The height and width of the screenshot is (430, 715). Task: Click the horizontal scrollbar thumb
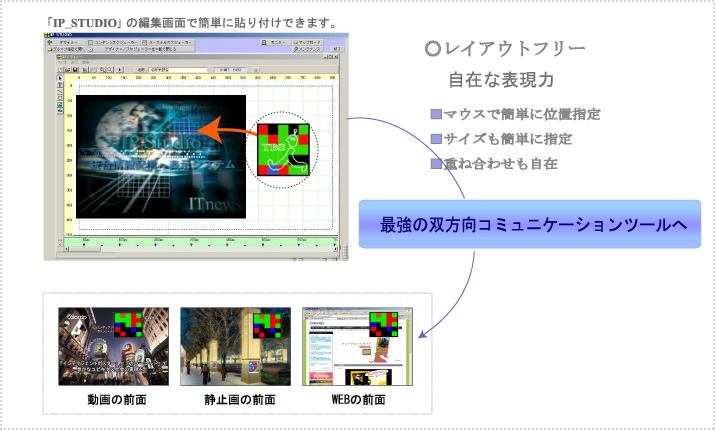(x=85, y=249)
